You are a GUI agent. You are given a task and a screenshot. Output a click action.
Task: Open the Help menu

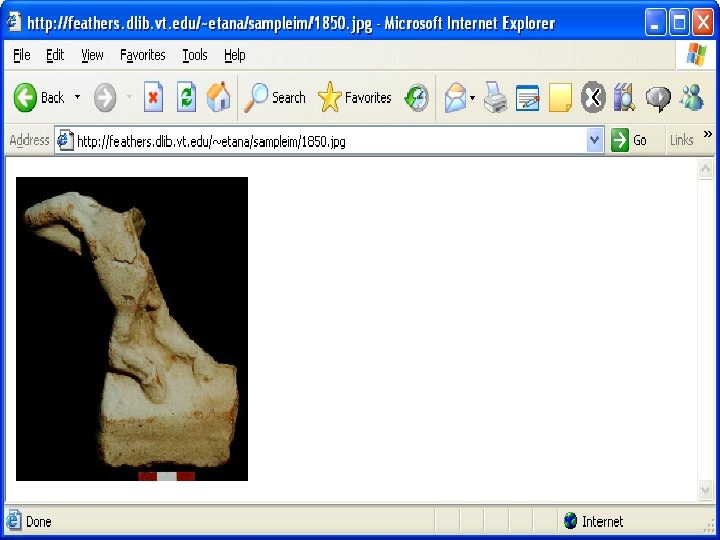235,55
